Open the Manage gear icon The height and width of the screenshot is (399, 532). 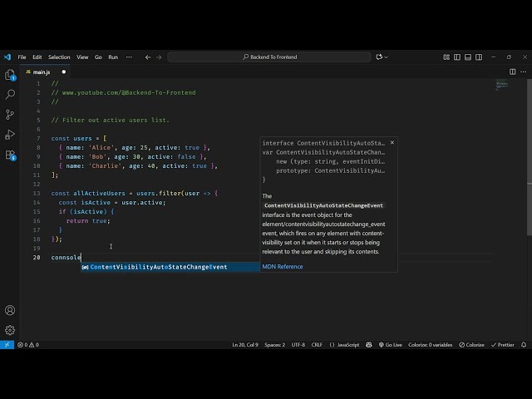[x=10, y=330]
